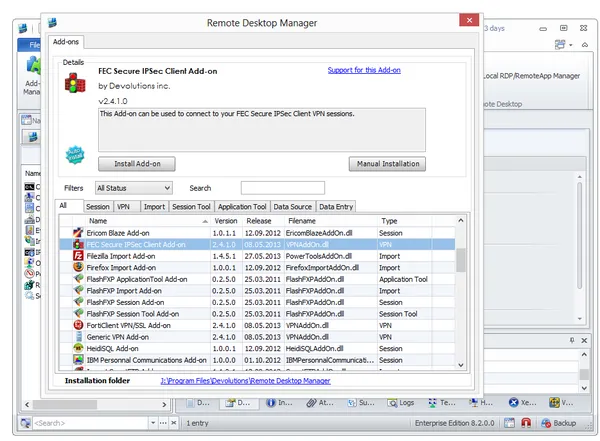
Task: Switch to the Import category tab
Action: click(154, 207)
